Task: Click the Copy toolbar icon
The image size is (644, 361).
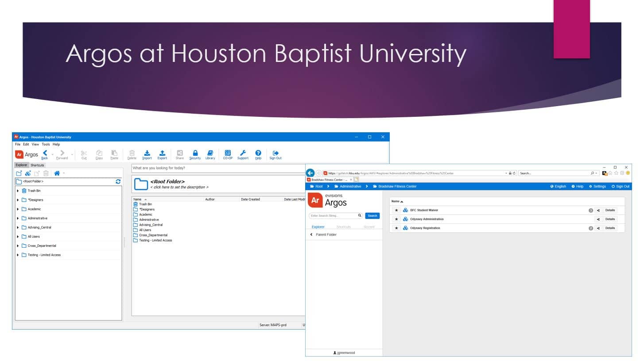Action: pos(99,153)
